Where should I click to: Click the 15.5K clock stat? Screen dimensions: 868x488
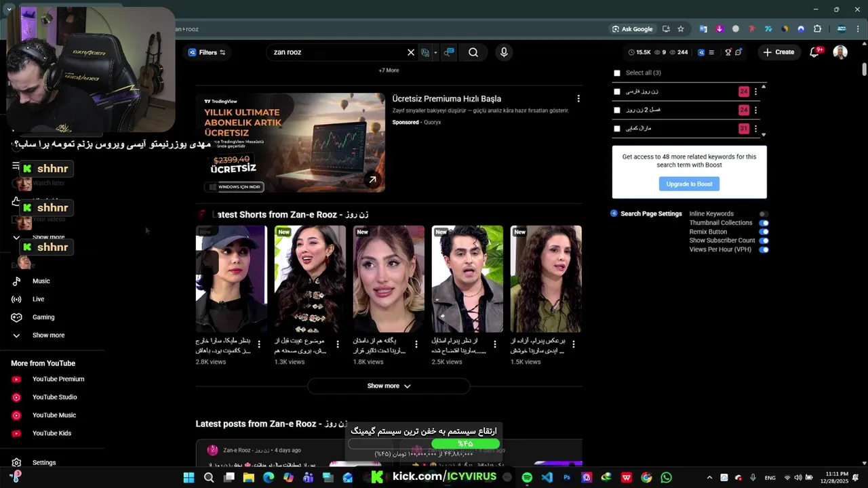(x=639, y=52)
